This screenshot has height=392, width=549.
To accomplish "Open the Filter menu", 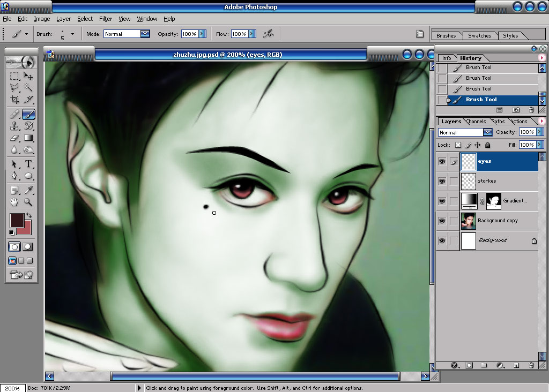I will point(106,19).
